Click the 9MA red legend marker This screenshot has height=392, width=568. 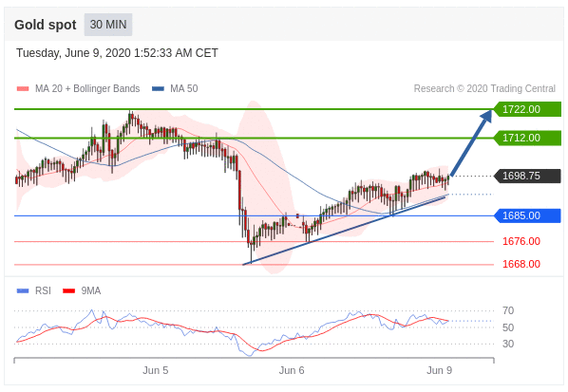[x=68, y=291]
